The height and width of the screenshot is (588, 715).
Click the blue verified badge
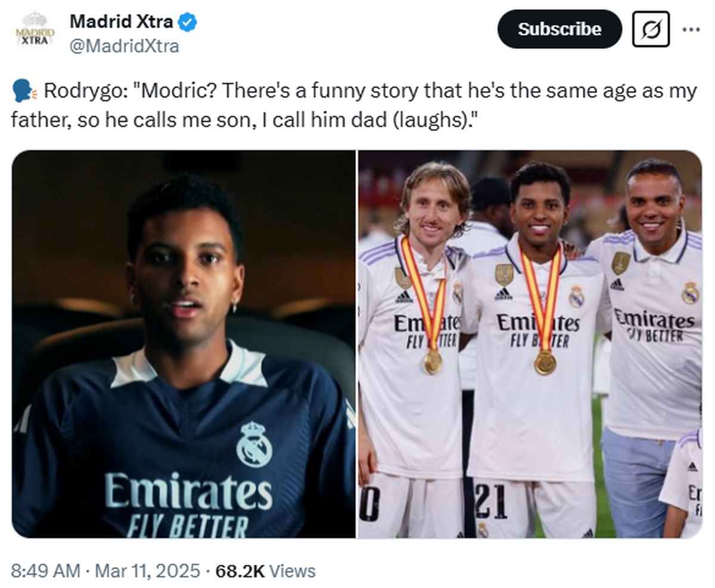189,23
